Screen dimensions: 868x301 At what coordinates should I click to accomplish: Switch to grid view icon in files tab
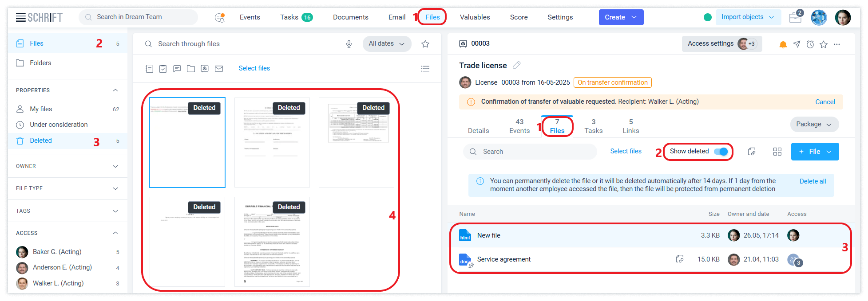point(777,152)
